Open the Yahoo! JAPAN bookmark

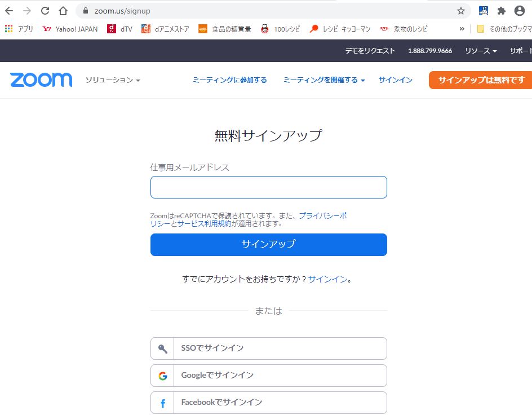(x=70, y=29)
